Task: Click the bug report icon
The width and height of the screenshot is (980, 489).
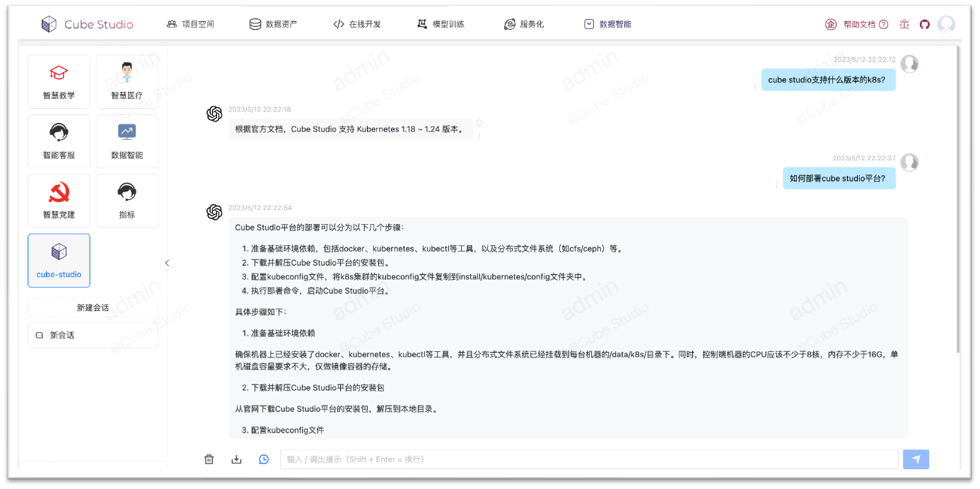Action: [904, 25]
